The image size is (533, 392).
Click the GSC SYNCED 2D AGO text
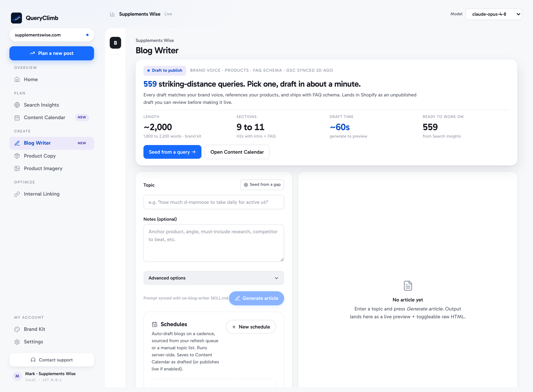click(310, 71)
